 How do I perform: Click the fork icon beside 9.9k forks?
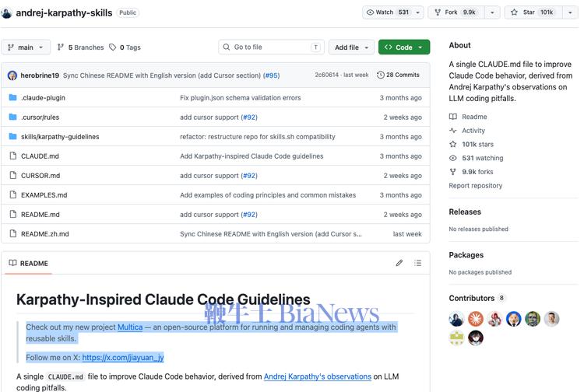(x=453, y=172)
